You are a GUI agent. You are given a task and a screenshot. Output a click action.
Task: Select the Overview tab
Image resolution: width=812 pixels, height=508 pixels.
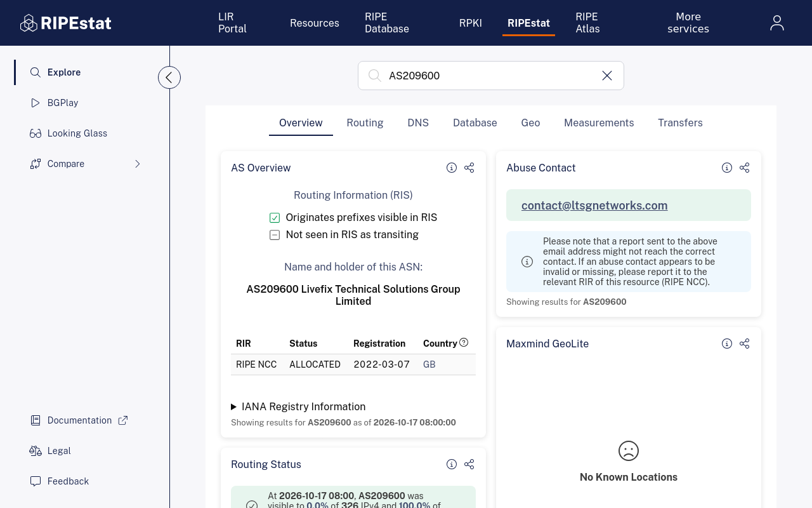301,123
